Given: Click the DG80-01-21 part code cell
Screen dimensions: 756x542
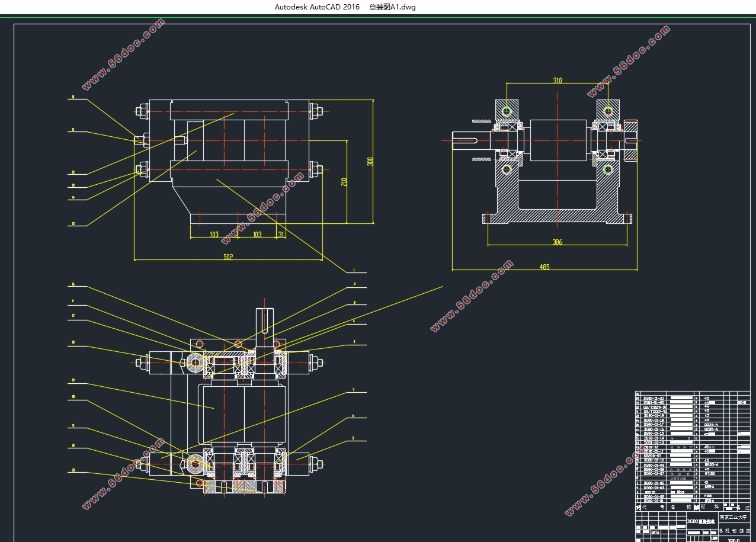Looking at the screenshot, I should click(654, 398).
